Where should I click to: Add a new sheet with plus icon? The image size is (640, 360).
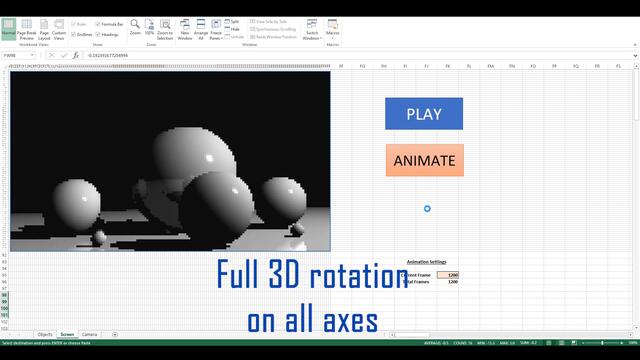point(115,334)
